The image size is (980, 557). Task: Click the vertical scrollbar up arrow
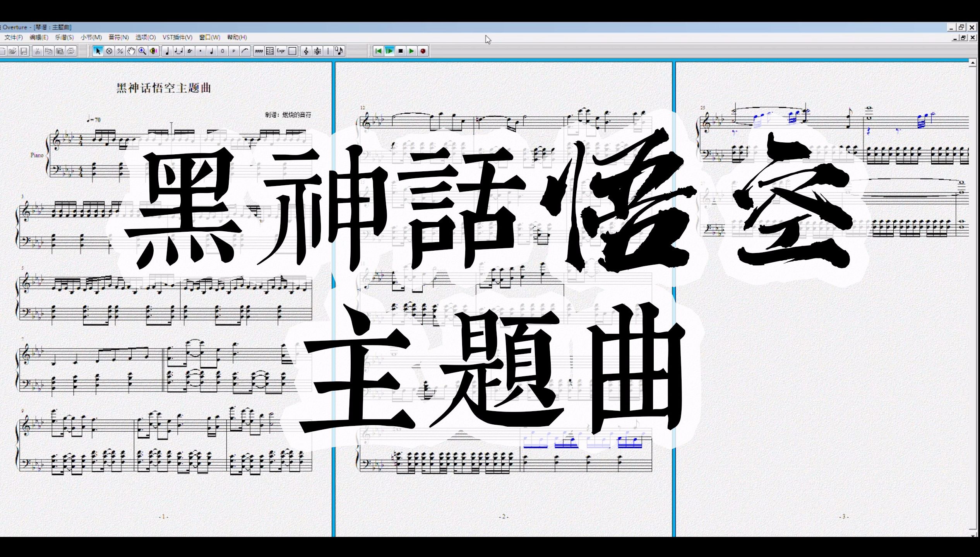pyautogui.click(x=973, y=63)
